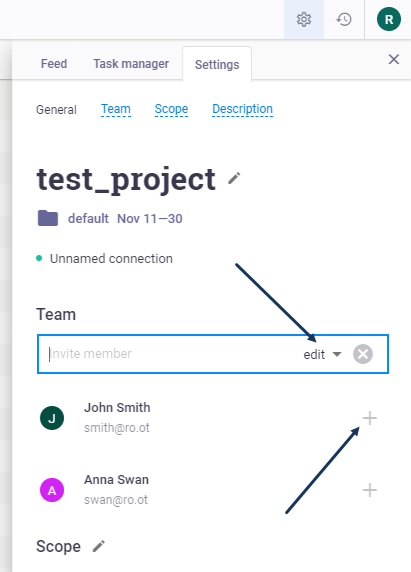Add John Smith with plus icon

point(370,418)
